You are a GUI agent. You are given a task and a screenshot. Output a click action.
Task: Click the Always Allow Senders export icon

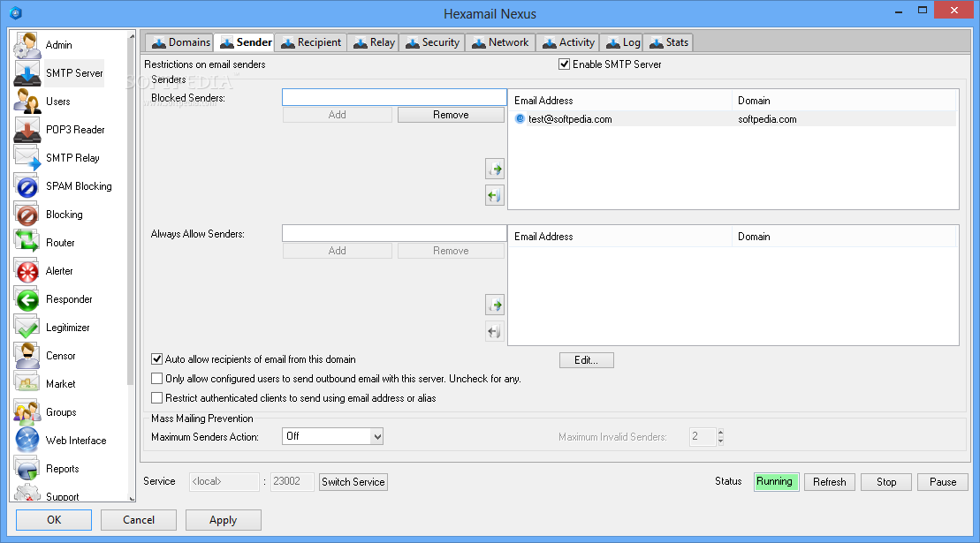(x=495, y=332)
